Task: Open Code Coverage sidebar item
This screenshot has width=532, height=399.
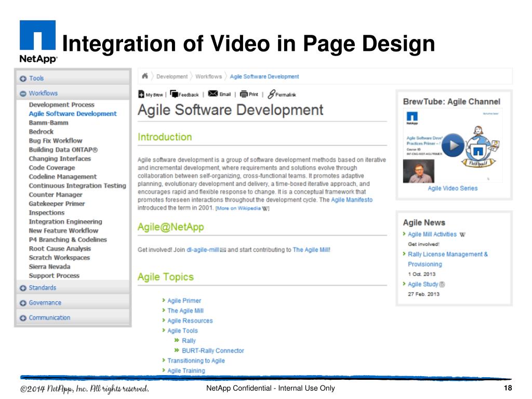Action: coord(51,168)
